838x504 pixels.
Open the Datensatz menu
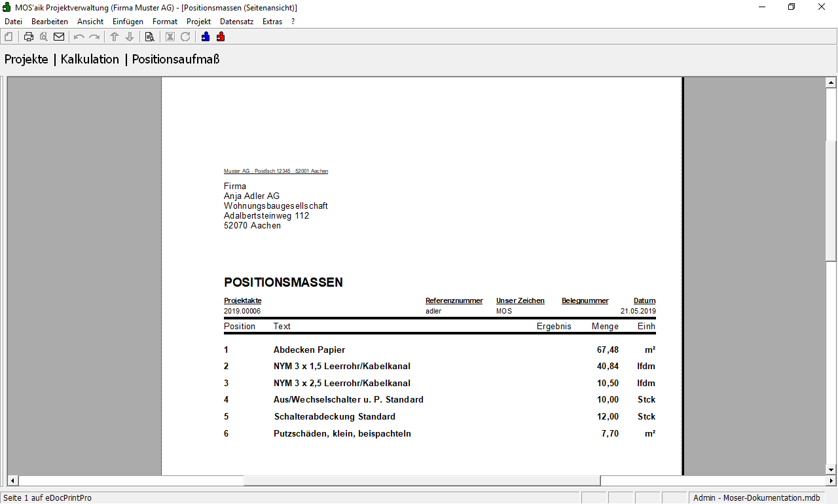236,22
